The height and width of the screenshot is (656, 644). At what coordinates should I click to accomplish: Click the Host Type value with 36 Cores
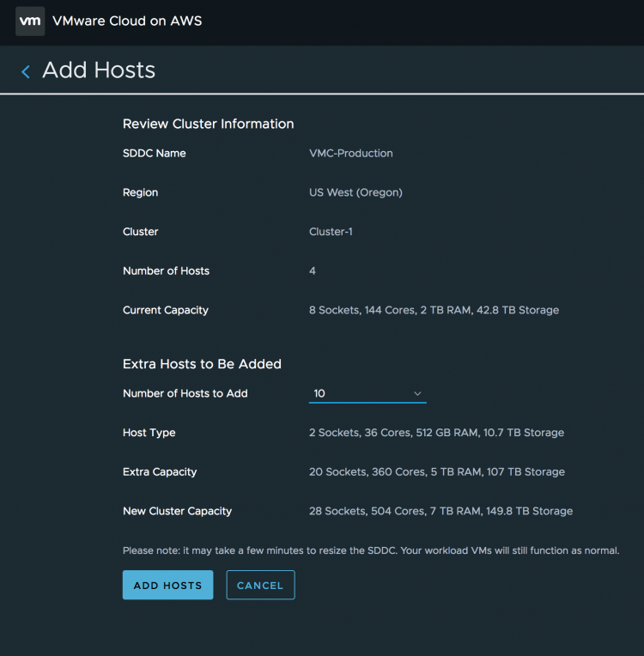(x=436, y=433)
